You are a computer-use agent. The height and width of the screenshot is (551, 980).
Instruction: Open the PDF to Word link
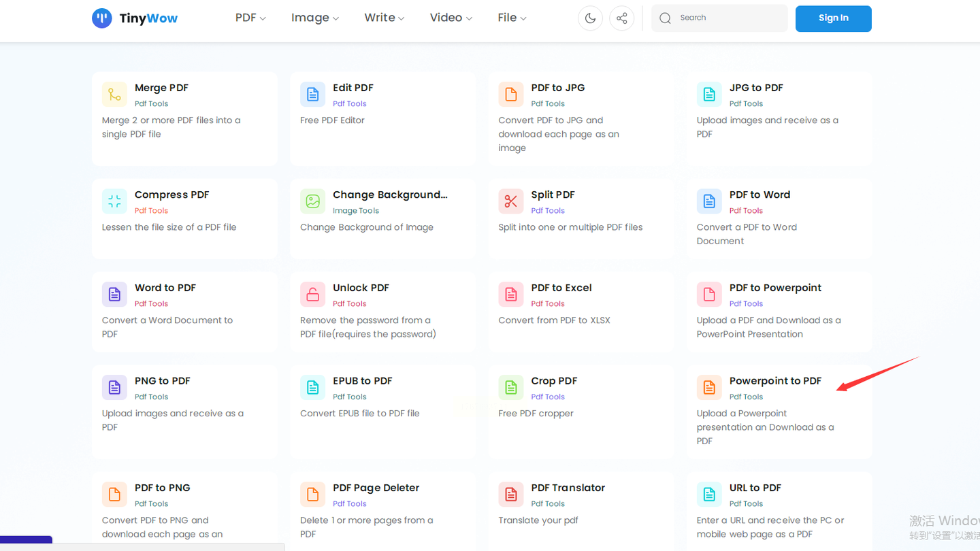(759, 195)
